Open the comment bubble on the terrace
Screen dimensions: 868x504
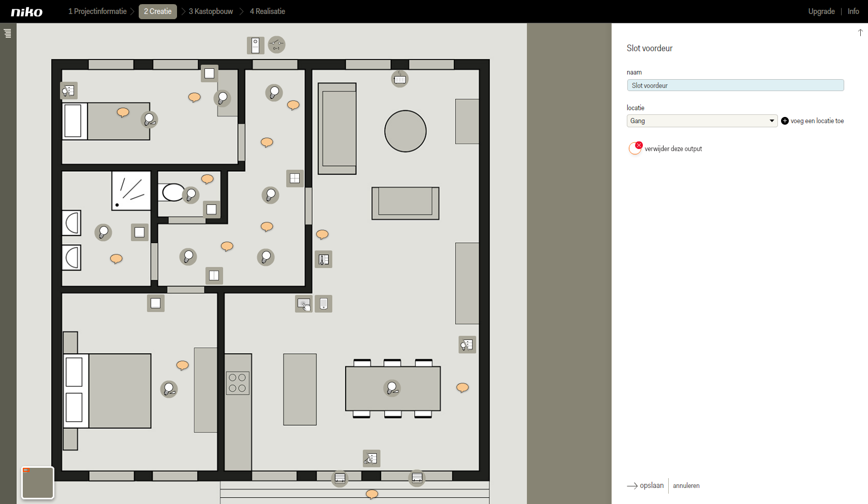pyautogui.click(x=372, y=494)
